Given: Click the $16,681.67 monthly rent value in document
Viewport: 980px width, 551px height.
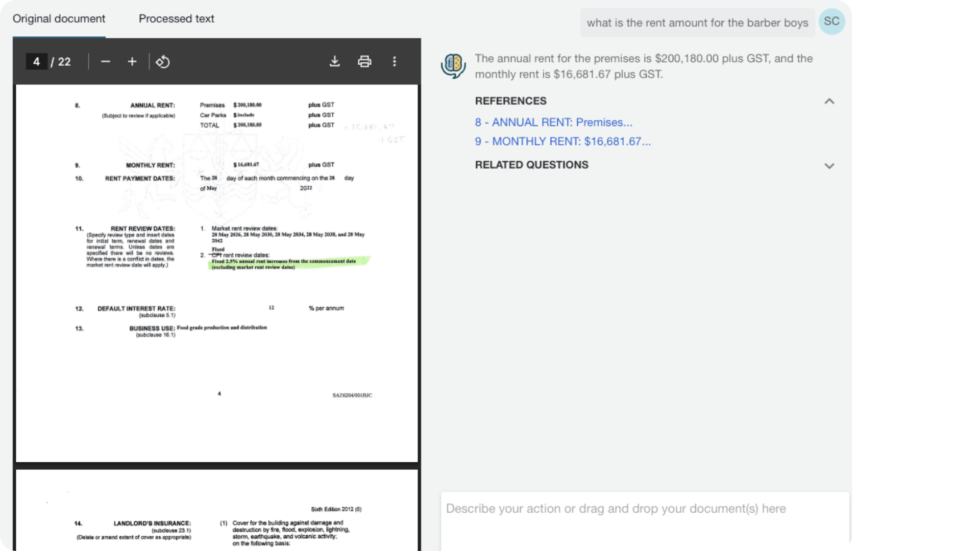Looking at the screenshot, I should click(x=246, y=165).
